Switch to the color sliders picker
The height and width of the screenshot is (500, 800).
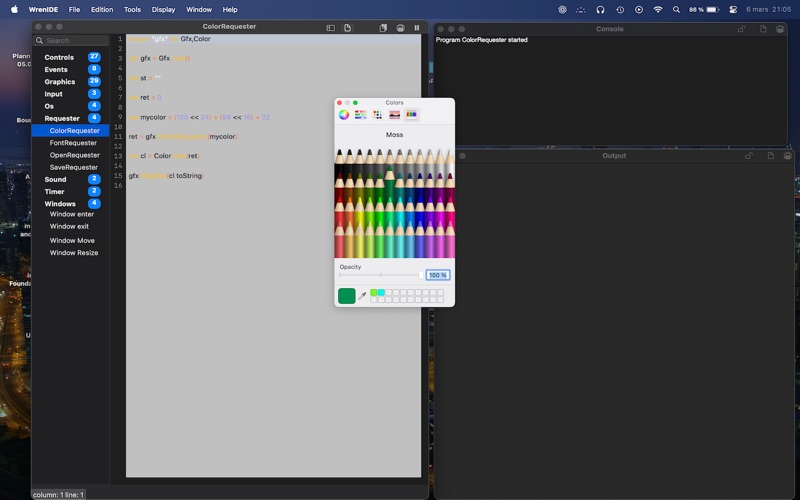(x=361, y=115)
